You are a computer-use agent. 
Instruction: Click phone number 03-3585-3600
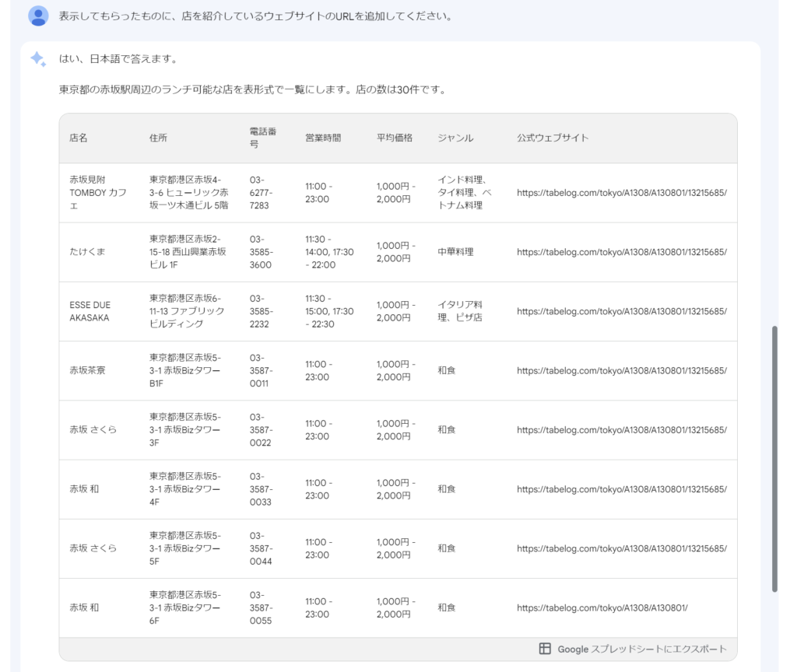click(262, 252)
